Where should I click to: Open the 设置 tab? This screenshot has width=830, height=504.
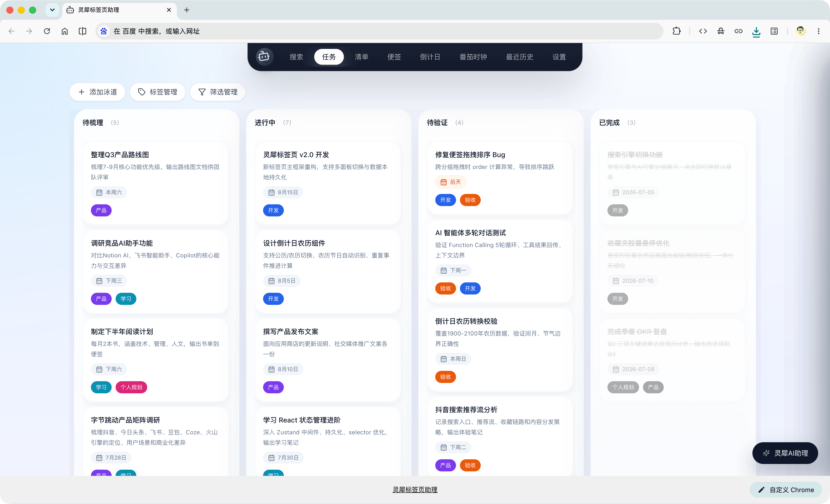559,57
